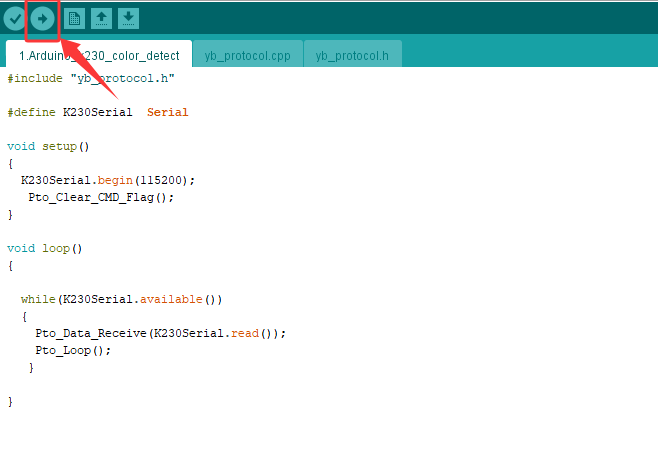Click the #include "yb_protocol.h" line
658x474 pixels.
(x=91, y=78)
